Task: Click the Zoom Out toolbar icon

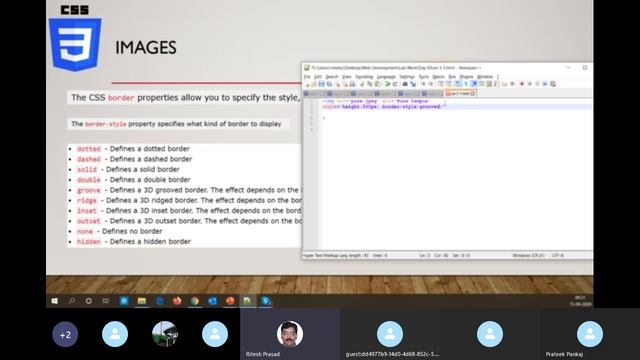Action: coord(431,84)
